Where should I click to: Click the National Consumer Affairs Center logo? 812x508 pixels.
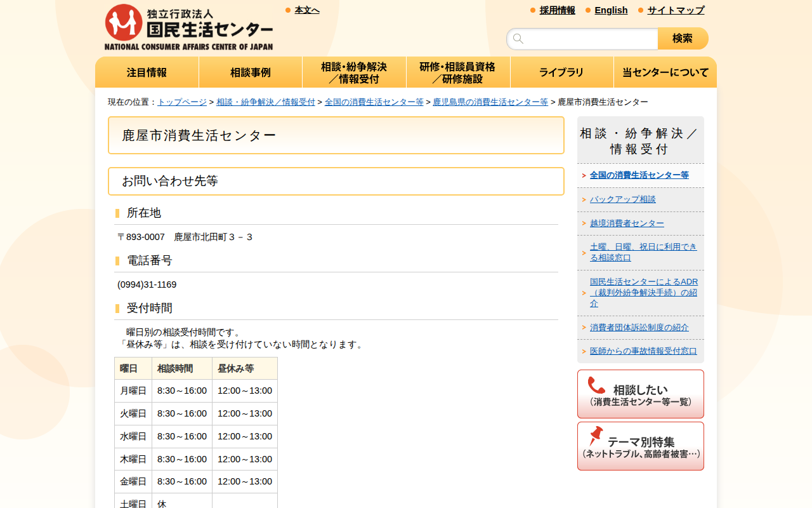189,25
